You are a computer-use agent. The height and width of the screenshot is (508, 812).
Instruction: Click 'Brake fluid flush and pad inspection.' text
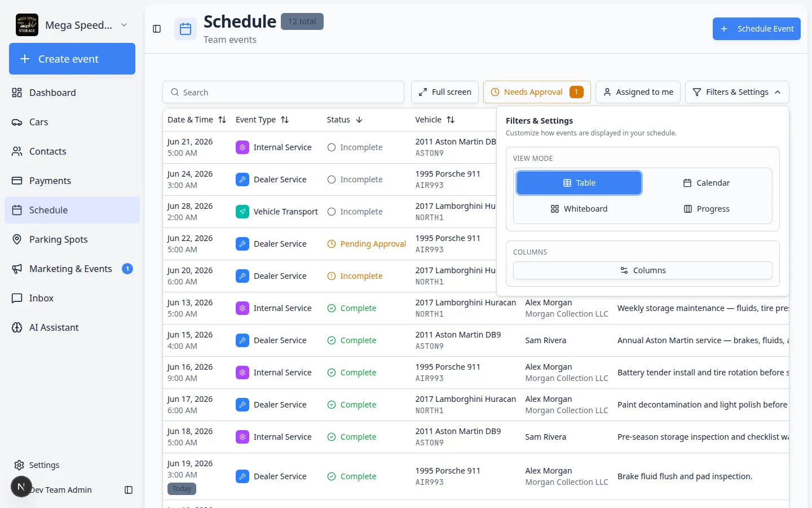685,476
